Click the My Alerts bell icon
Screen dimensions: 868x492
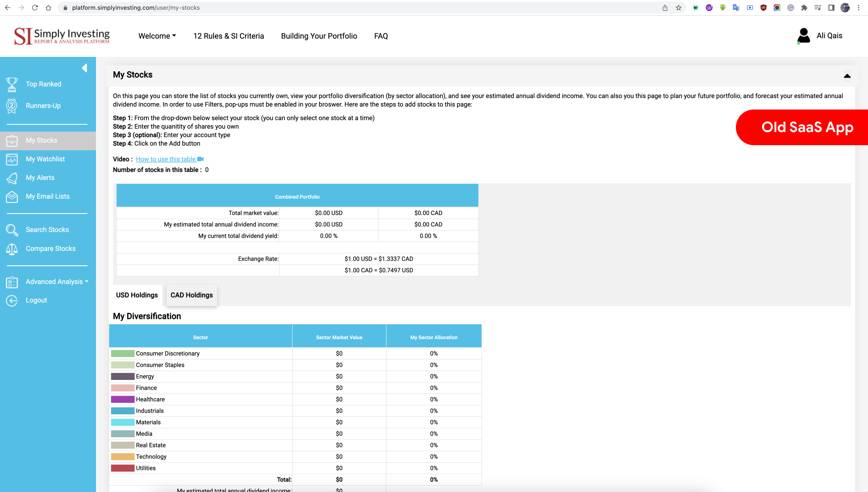coord(12,178)
